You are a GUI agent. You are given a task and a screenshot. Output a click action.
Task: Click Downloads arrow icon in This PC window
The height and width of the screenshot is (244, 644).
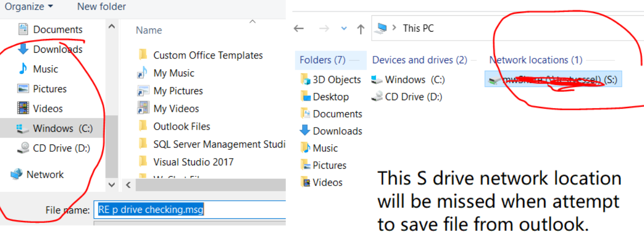[305, 131]
